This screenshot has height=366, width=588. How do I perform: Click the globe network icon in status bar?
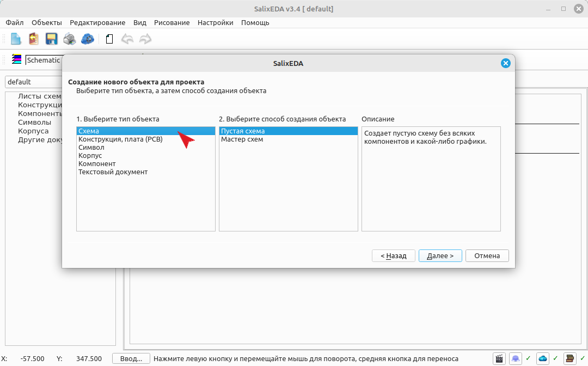[516, 358]
